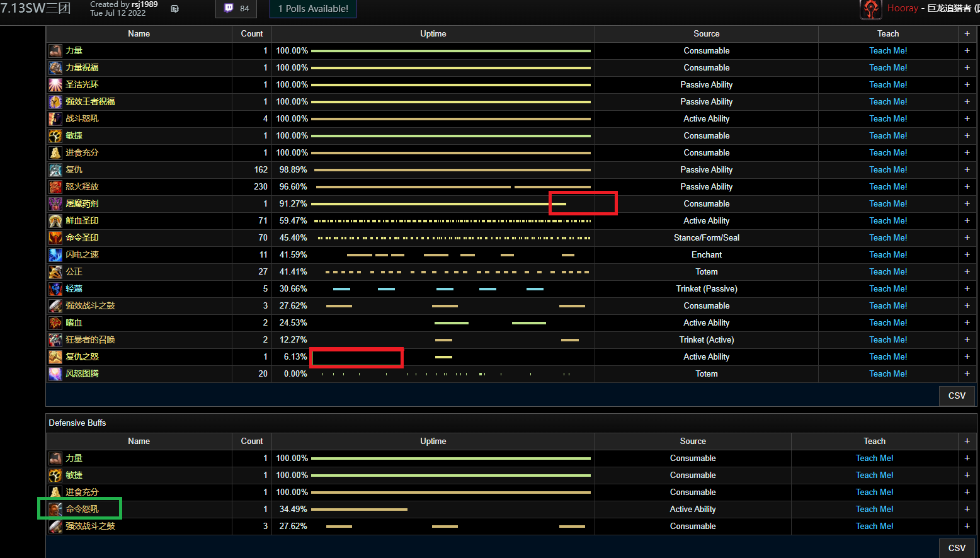Click Teach Me! for 公正
Screen dimensions: 980x558
tap(888, 271)
